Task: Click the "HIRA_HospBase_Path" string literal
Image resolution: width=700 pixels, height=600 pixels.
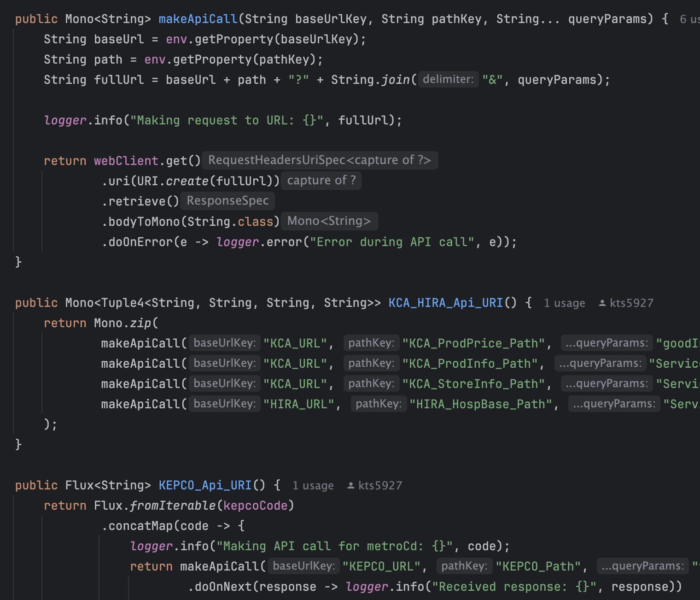Action: (x=481, y=404)
